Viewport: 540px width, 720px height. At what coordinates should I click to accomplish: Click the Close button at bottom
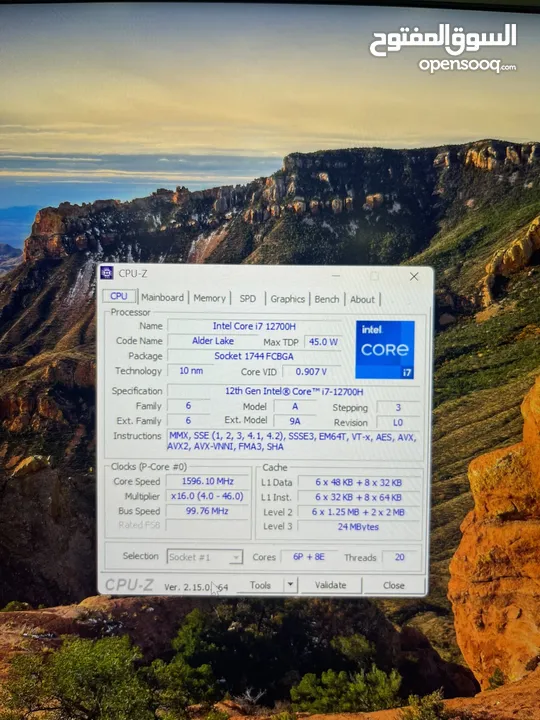pyautogui.click(x=394, y=585)
